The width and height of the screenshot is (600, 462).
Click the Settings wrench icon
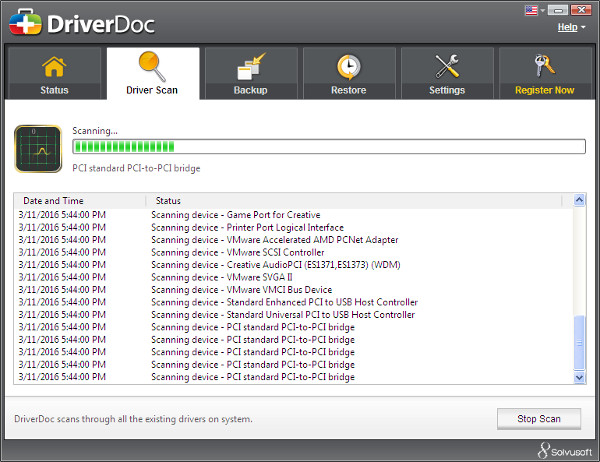[446, 67]
